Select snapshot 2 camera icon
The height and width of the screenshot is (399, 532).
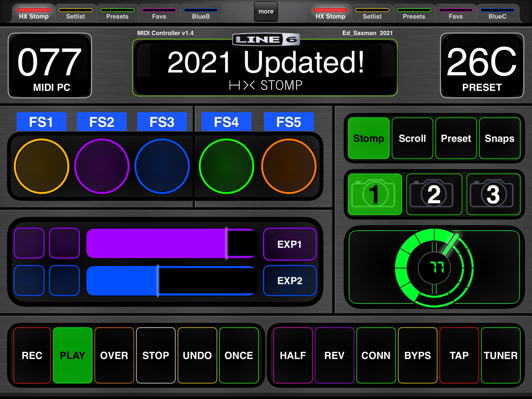point(434,194)
